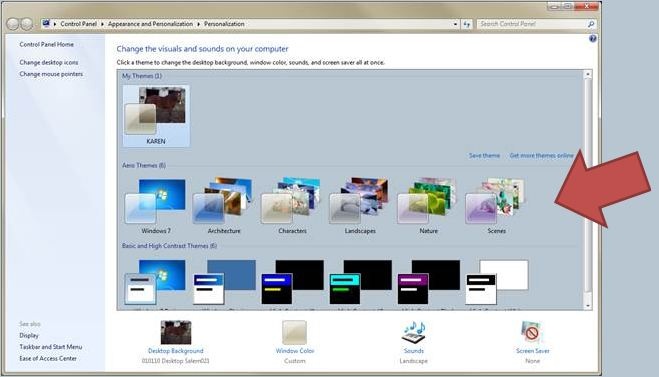The height and width of the screenshot is (377, 659).
Task: Click the Screen Saver label link
Action: [532, 351]
